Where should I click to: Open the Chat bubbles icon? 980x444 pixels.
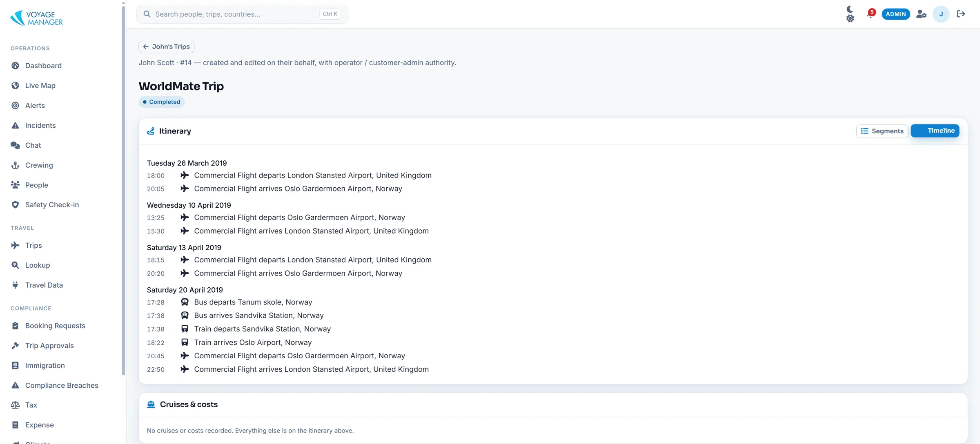coord(15,145)
